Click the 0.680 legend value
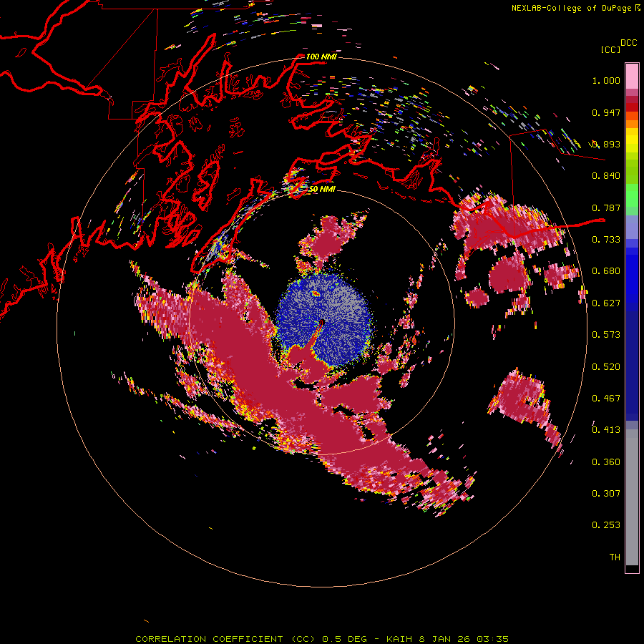 [606, 271]
